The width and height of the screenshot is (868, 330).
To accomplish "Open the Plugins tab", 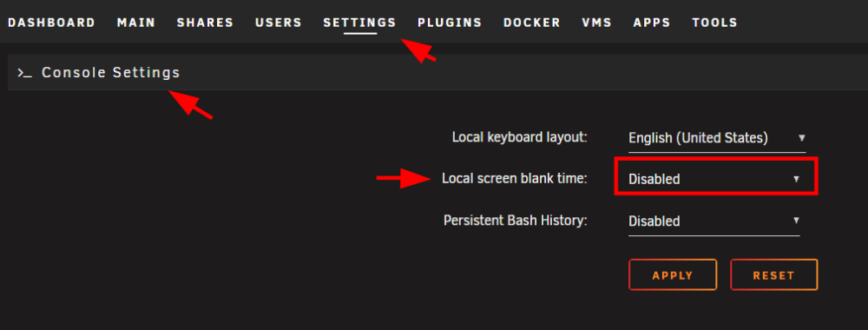I will [x=450, y=23].
